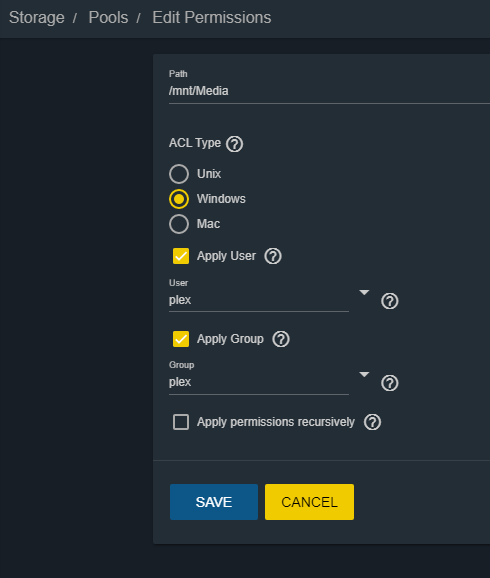Go to Storage in breadcrumb
Image resolution: width=490 pixels, height=578 pixels.
(37, 18)
